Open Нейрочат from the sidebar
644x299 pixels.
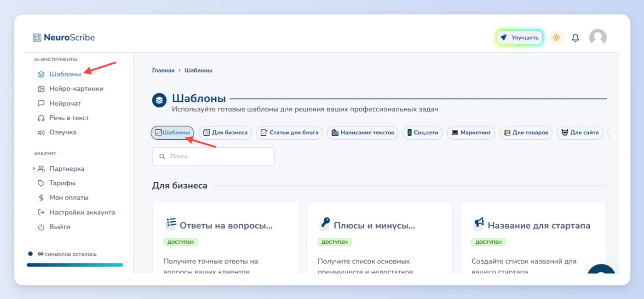point(59,103)
